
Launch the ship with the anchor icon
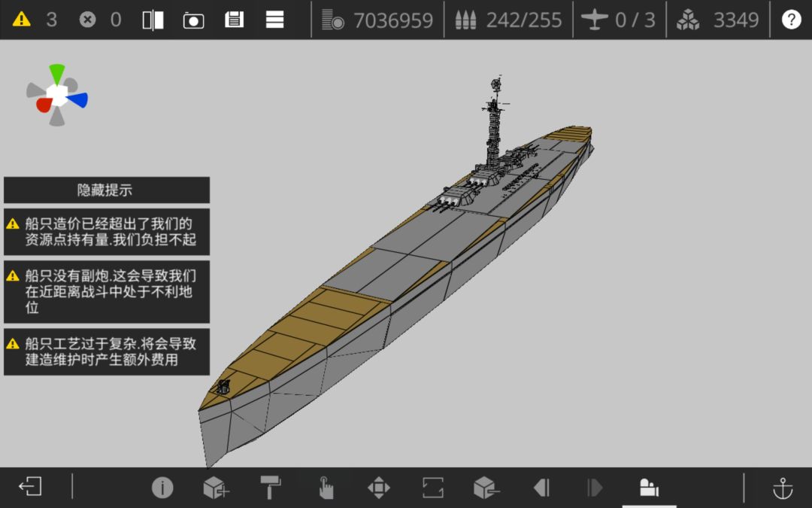pos(783,488)
